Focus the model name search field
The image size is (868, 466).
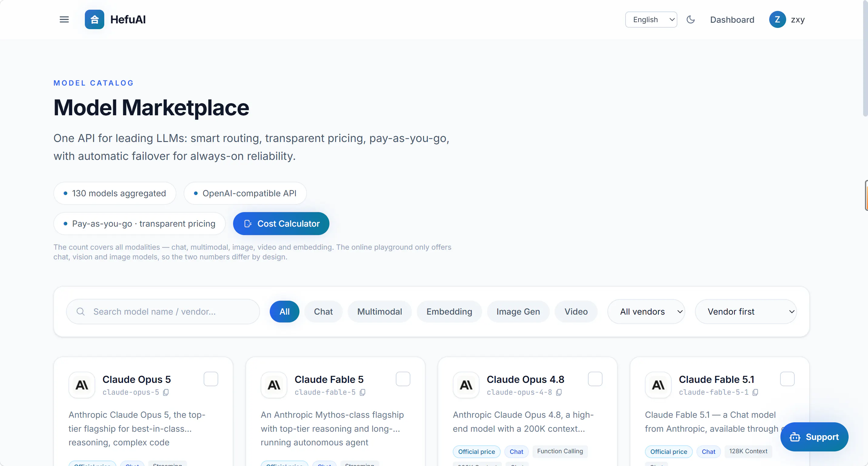163,312
